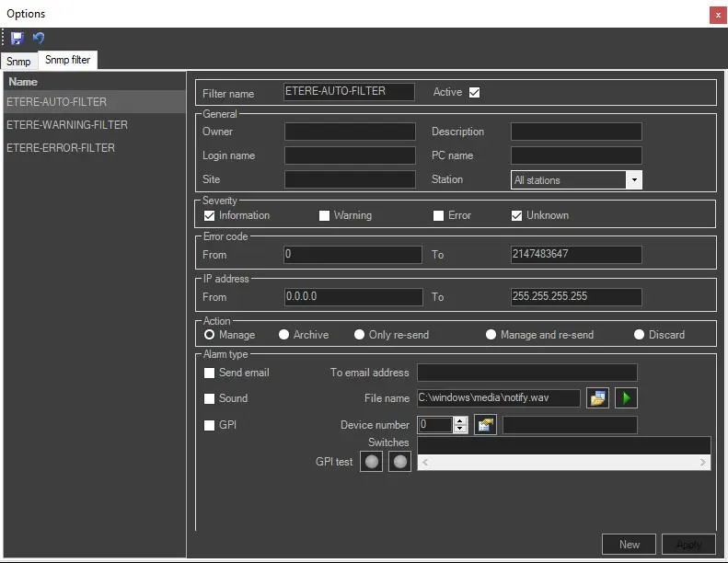Select the Archive action radio button
The image size is (728, 563).
click(x=284, y=335)
